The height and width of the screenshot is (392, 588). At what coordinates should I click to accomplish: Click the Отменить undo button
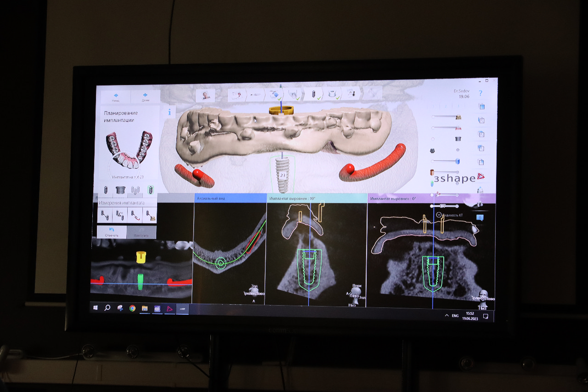coord(112,232)
